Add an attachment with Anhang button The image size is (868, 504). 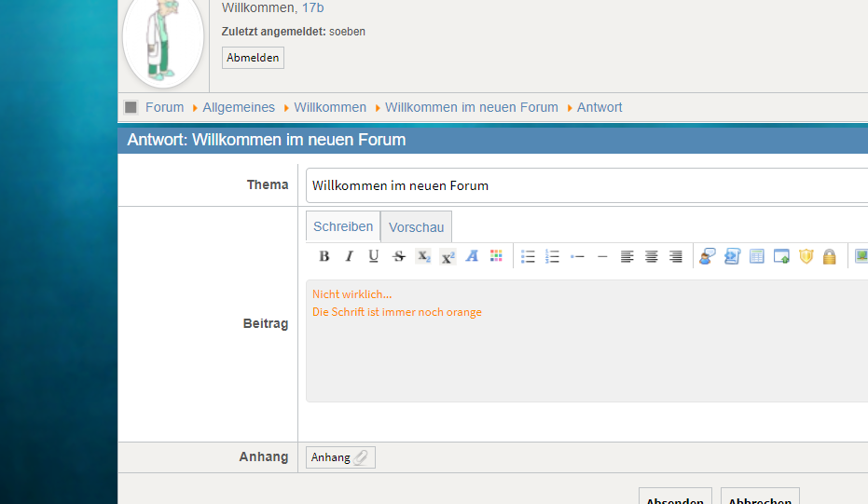[x=340, y=457]
